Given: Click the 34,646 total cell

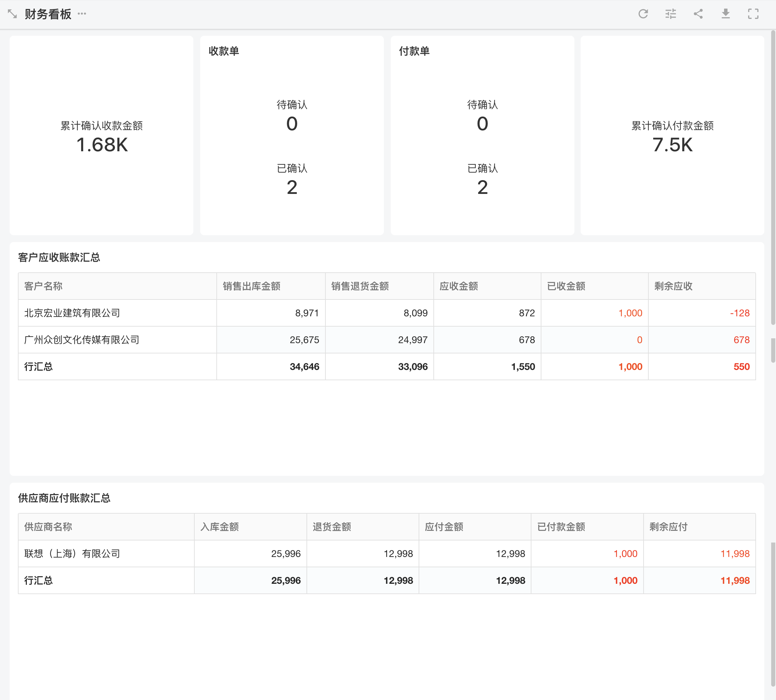Looking at the screenshot, I should [271, 367].
